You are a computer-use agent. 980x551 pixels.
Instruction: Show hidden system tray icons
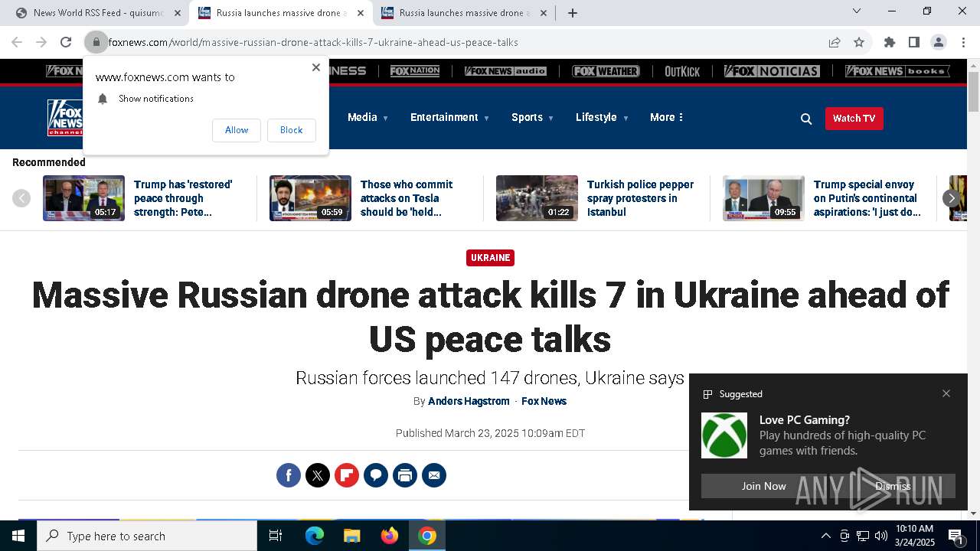tap(825, 536)
